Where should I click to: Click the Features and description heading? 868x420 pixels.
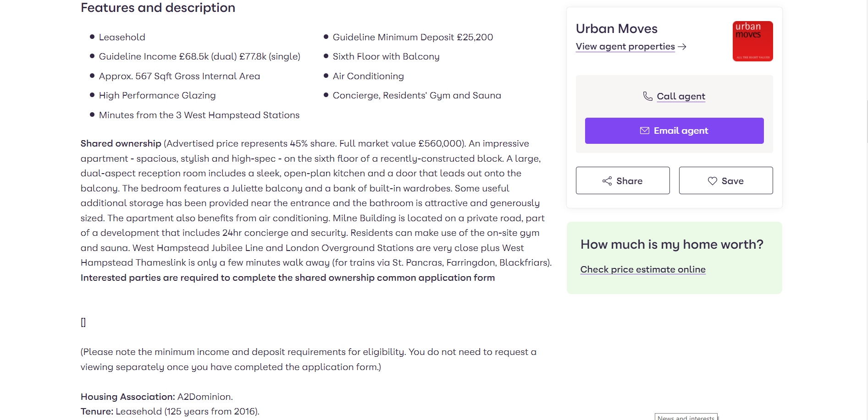158,8
